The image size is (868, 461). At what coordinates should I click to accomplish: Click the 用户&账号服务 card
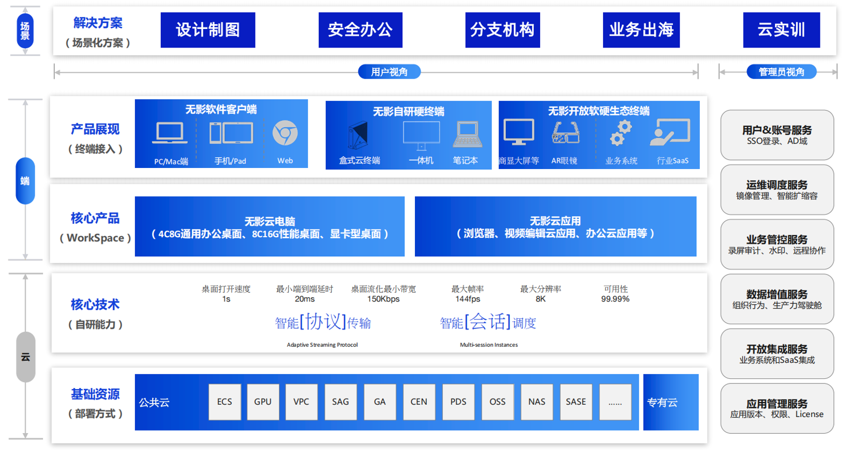[x=776, y=135]
